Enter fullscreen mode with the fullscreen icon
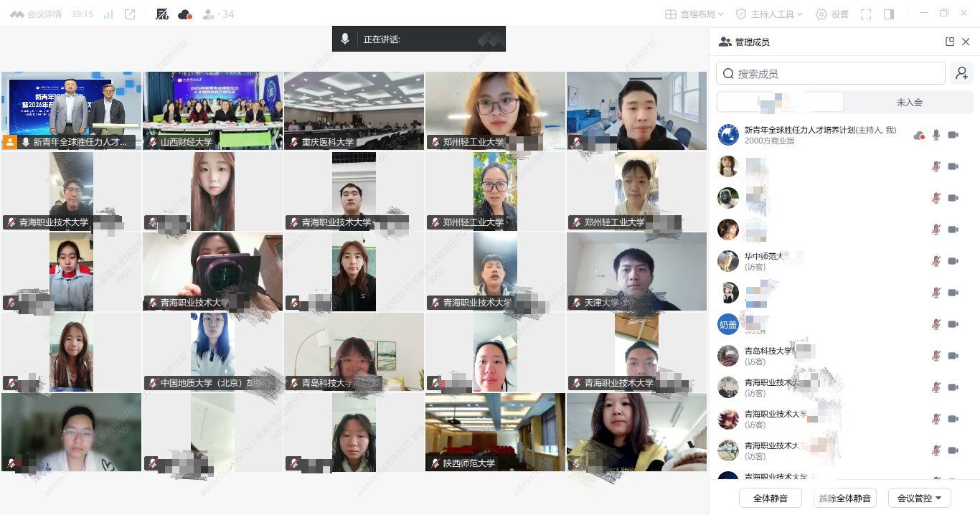Screen dimensions: 980x515 (x=866, y=14)
